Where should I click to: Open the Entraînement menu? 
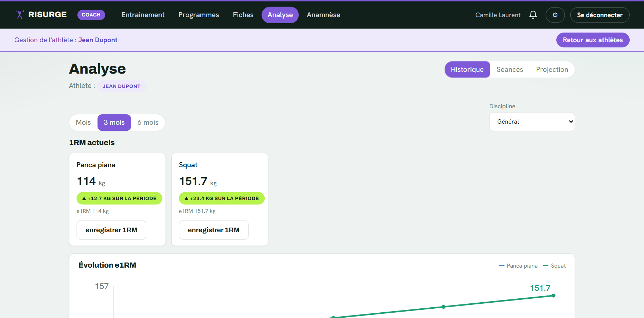click(143, 15)
